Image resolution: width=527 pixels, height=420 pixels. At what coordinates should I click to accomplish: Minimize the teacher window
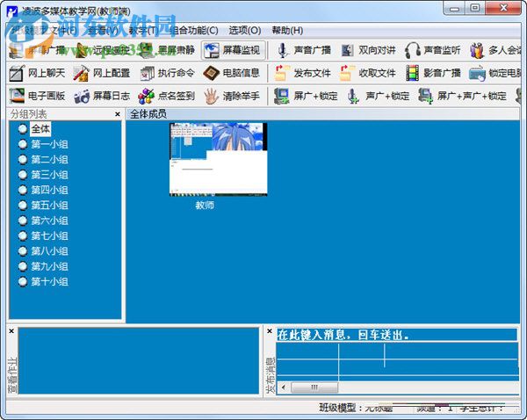[455, 9]
